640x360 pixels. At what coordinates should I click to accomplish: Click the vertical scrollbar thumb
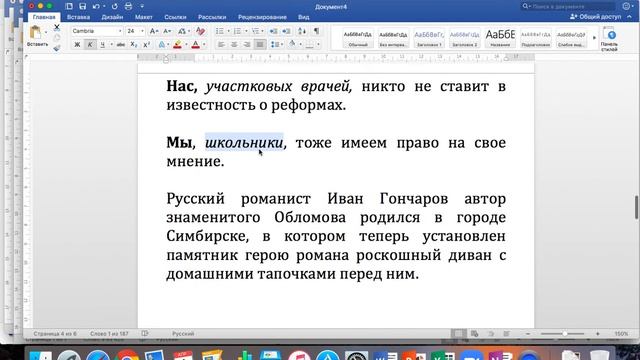click(636, 207)
